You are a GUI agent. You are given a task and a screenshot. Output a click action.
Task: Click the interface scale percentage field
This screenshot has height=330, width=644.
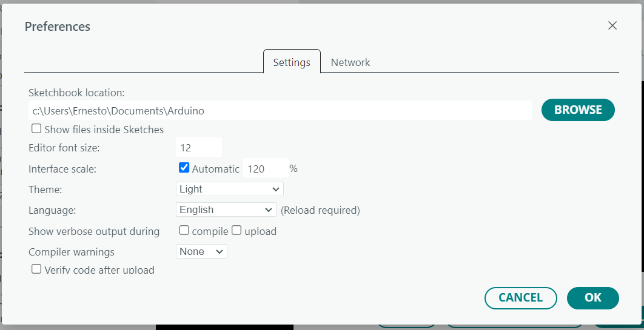(x=264, y=169)
